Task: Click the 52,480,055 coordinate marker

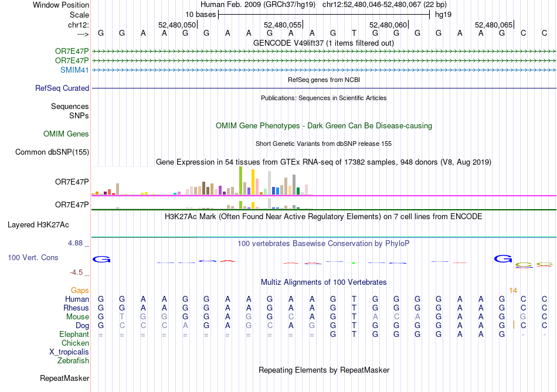Action: [x=283, y=25]
